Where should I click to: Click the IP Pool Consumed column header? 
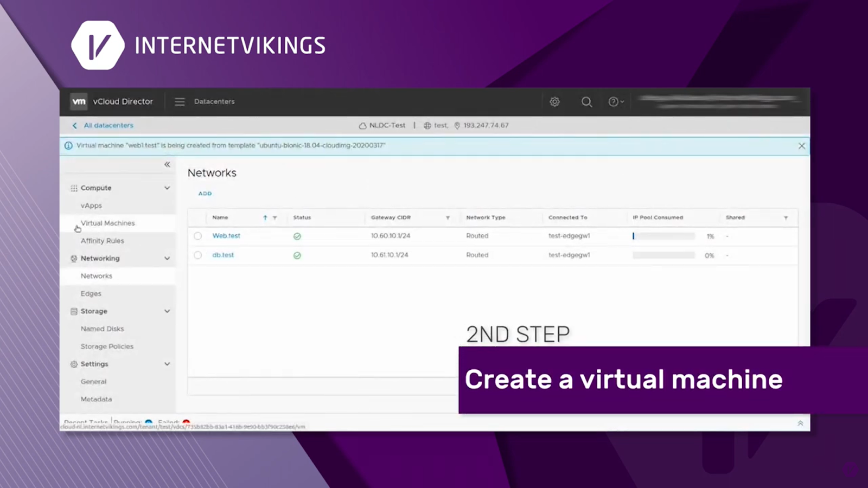[x=658, y=217]
